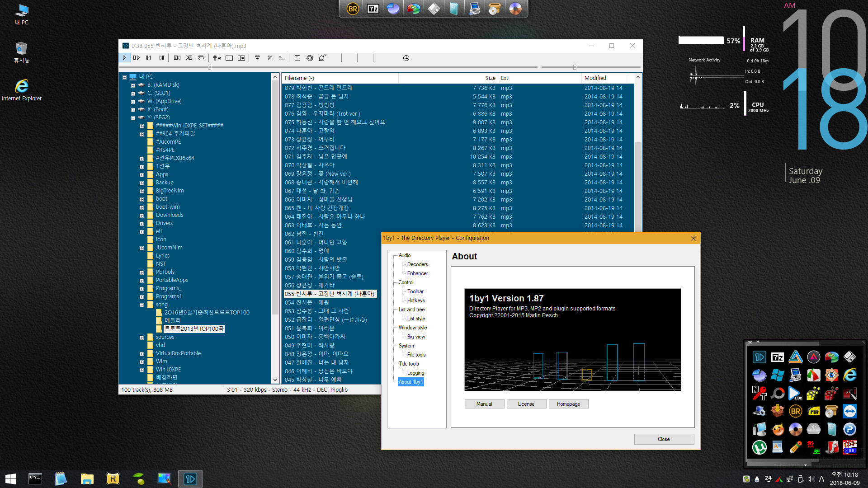Screen dimensions: 868x488
Task: Open Decoders page in configuration tree
Action: coord(417,264)
